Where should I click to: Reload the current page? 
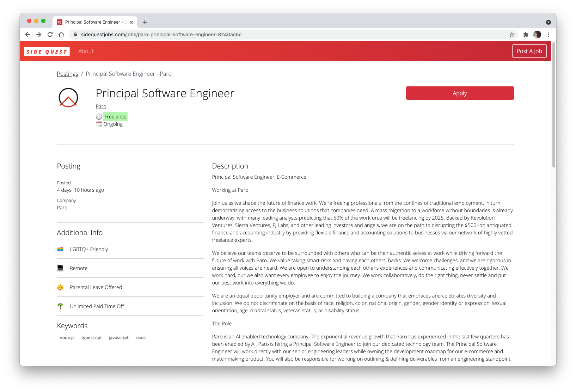pos(50,35)
